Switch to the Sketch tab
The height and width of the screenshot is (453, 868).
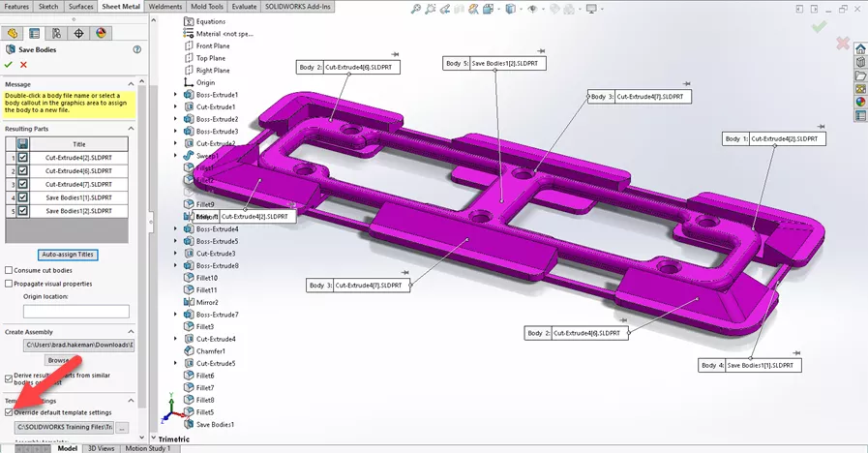click(x=48, y=7)
